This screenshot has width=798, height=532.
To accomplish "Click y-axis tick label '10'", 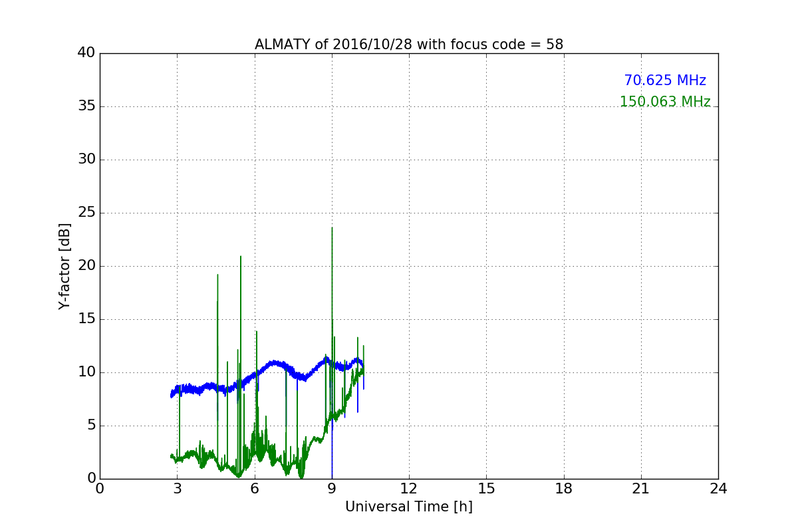I will (x=86, y=372).
